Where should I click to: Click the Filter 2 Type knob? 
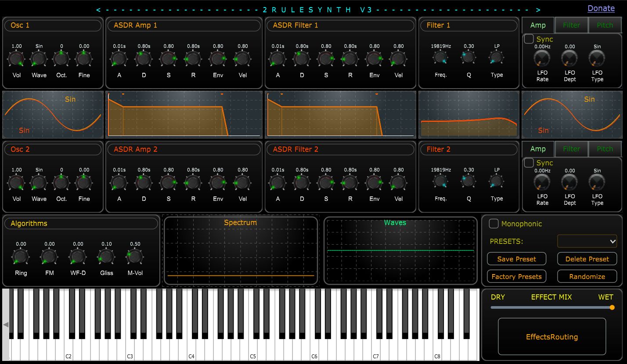[497, 182]
